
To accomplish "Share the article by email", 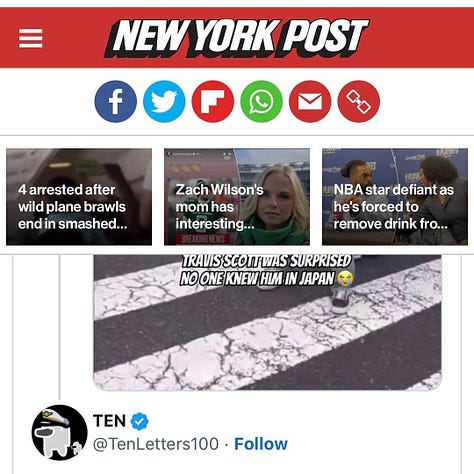I will tap(310, 101).
